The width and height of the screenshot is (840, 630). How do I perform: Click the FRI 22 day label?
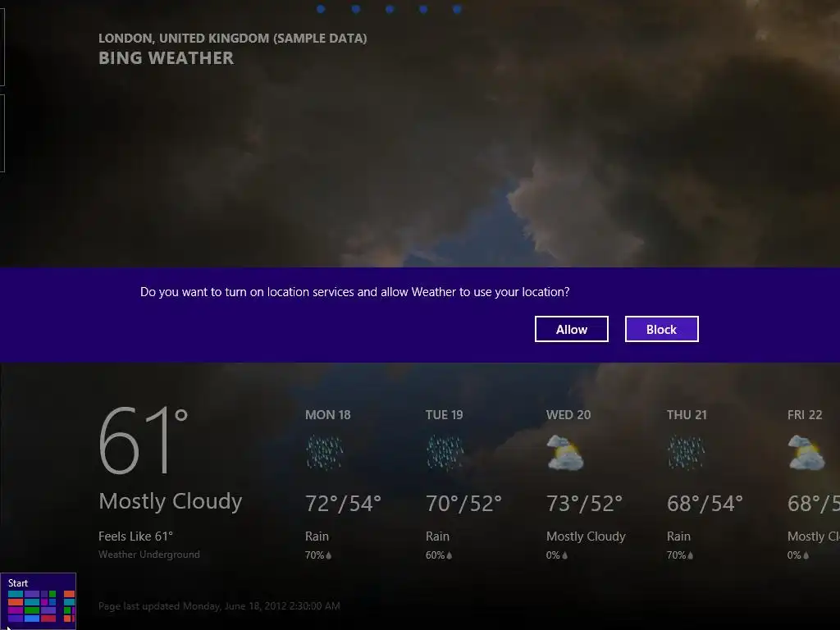(x=805, y=414)
